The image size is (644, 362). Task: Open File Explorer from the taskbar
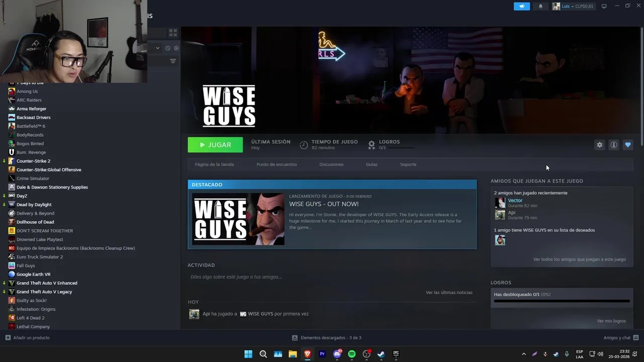(293, 354)
